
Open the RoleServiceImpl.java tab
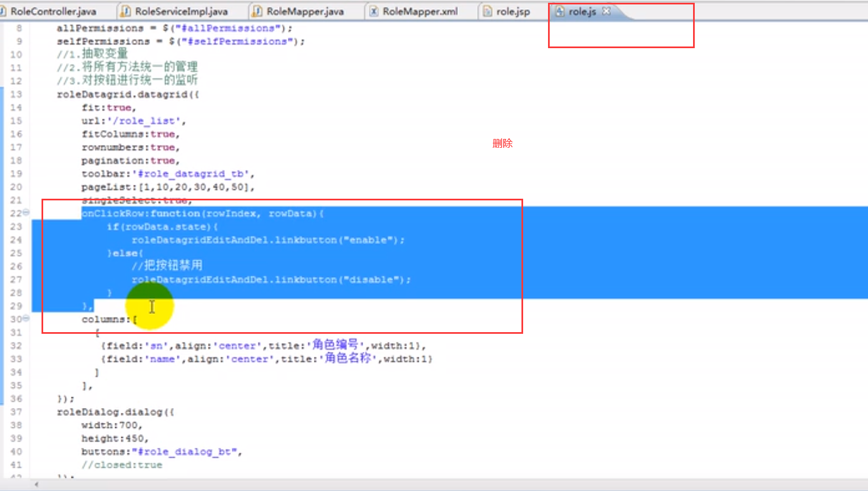tap(181, 11)
